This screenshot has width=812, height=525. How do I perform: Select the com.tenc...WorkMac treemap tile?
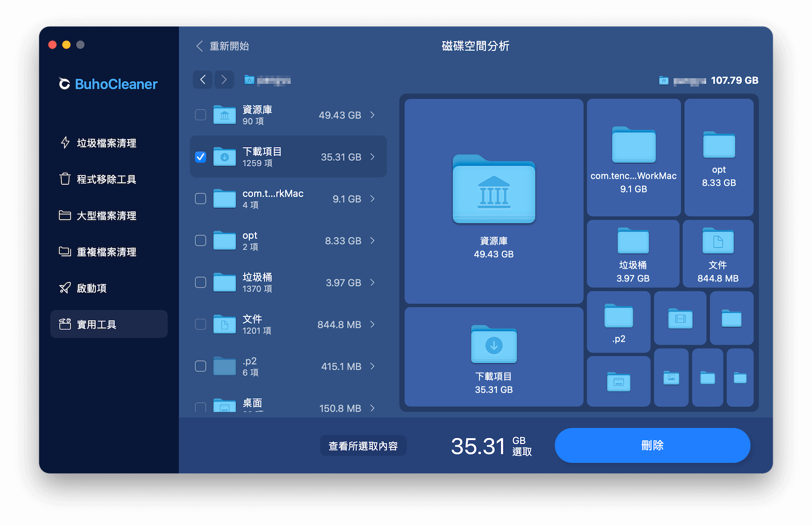coord(633,157)
